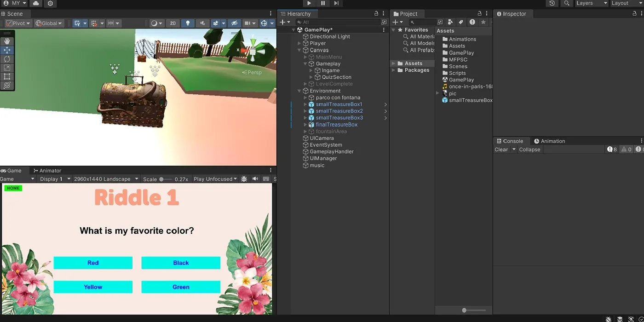Expand the Player object in Hierarchy

[x=299, y=43]
